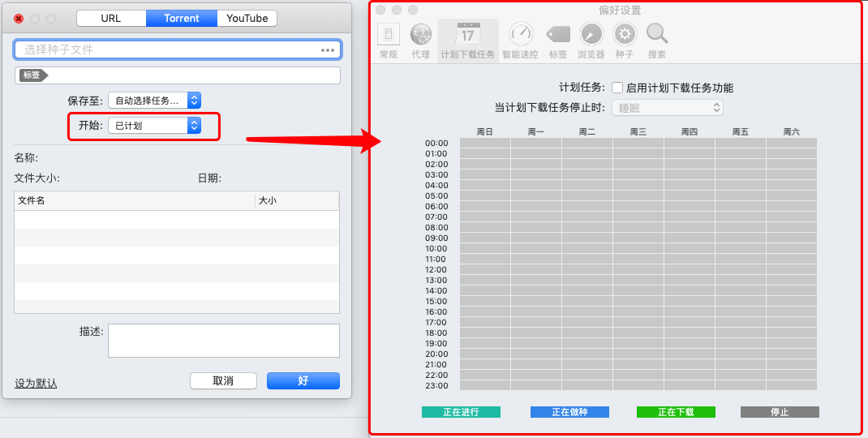Click the 周二 Tuesday column header
This screenshot has width=868, height=438.
point(587,131)
